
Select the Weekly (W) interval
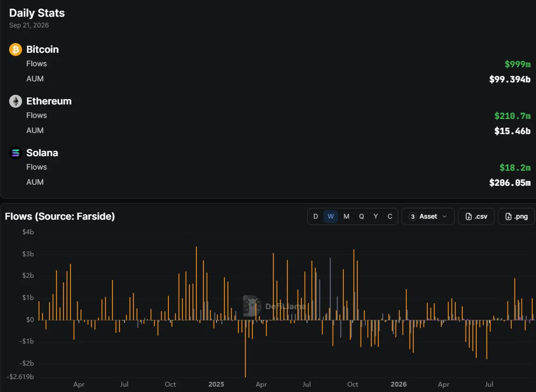(x=330, y=216)
